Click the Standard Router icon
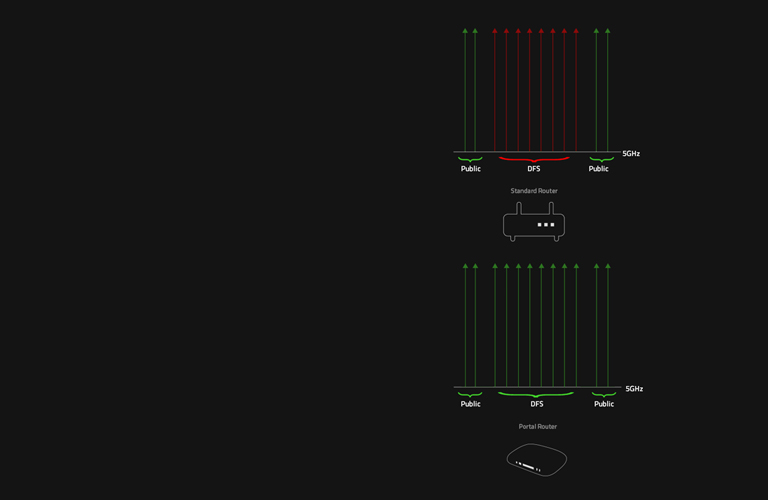 (534, 221)
